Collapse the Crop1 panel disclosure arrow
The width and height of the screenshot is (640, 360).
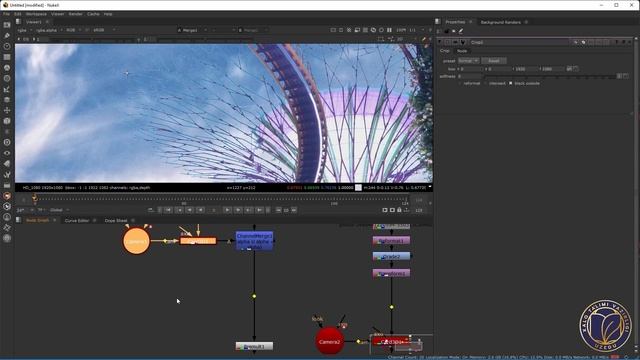point(440,42)
